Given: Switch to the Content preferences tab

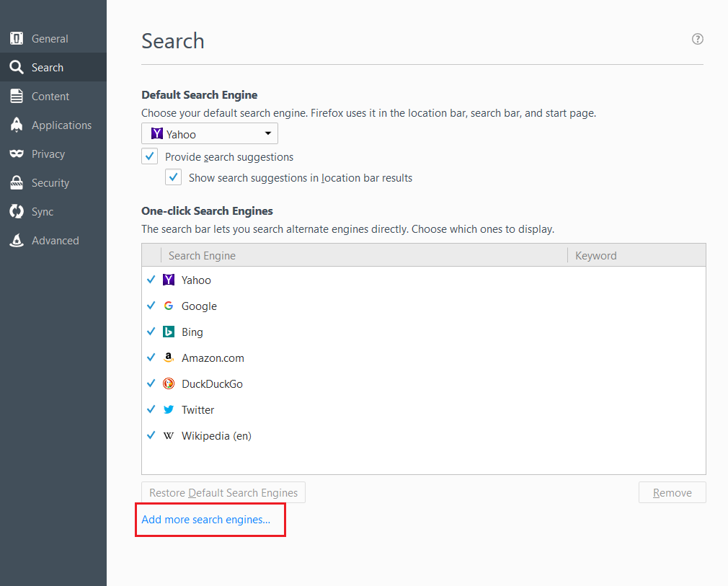Looking at the screenshot, I should pos(53,96).
